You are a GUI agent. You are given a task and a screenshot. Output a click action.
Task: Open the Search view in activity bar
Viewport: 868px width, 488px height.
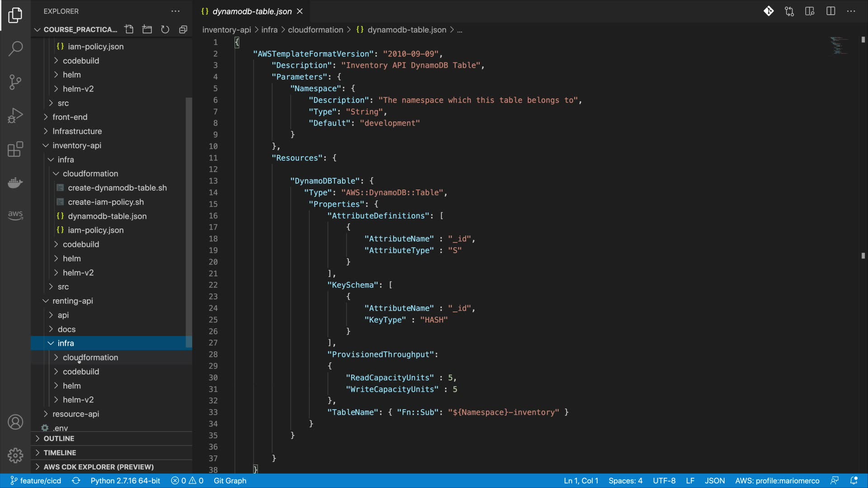[x=15, y=48]
